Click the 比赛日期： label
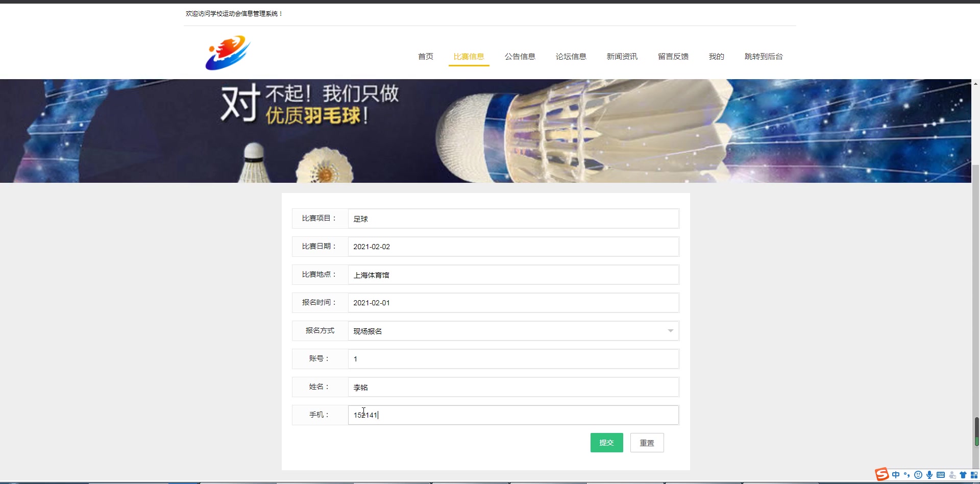The width and height of the screenshot is (980, 484). tap(319, 246)
